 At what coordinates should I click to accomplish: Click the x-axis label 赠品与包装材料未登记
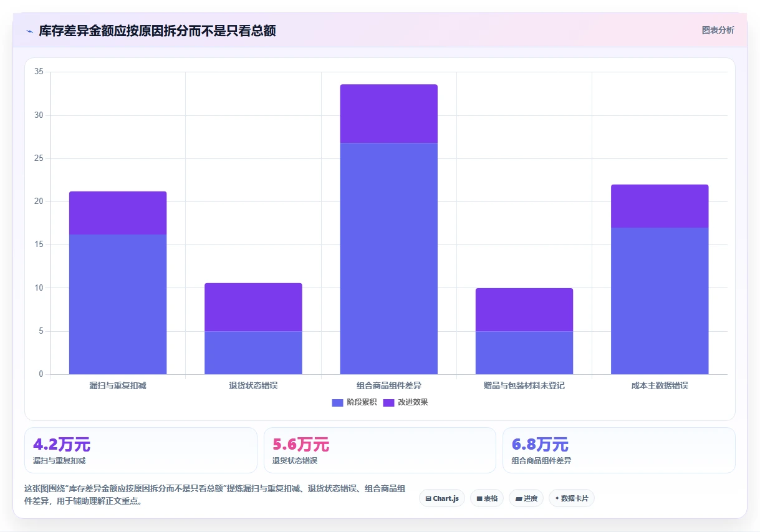(524, 385)
